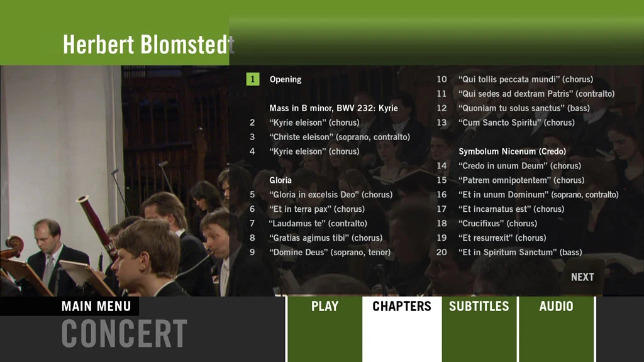Screen dimensions: 644x362
Task: Click the Herbert Blomstedt title
Action: (x=148, y=45)
